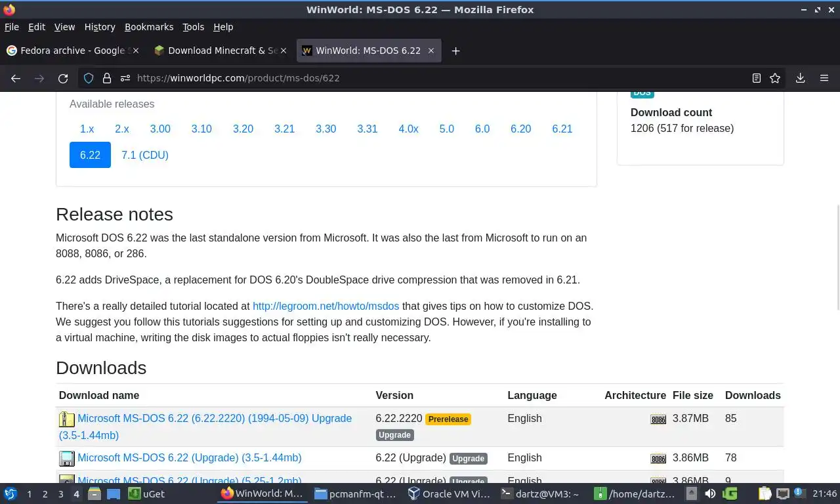Click the 8086 architecture icon in the 3.87MB row
The width and height of the screenshot is (840, 504).
pos(658,419)
